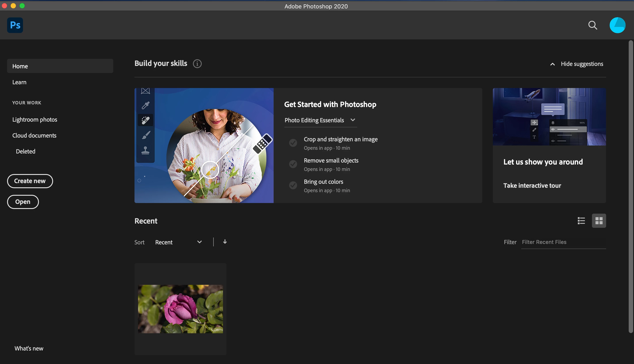Click chevron-up icon beside Hide suggestions

click(x=553, y=64)
